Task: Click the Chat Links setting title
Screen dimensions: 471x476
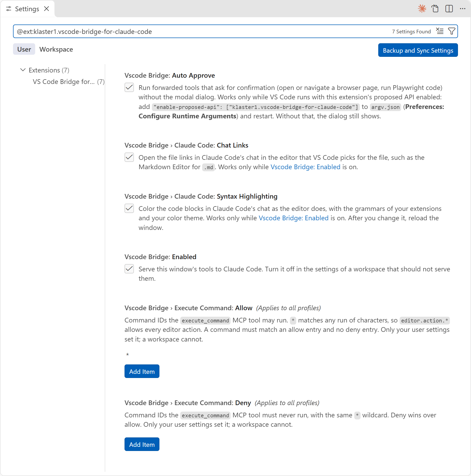Action: (x=186, y=145)
